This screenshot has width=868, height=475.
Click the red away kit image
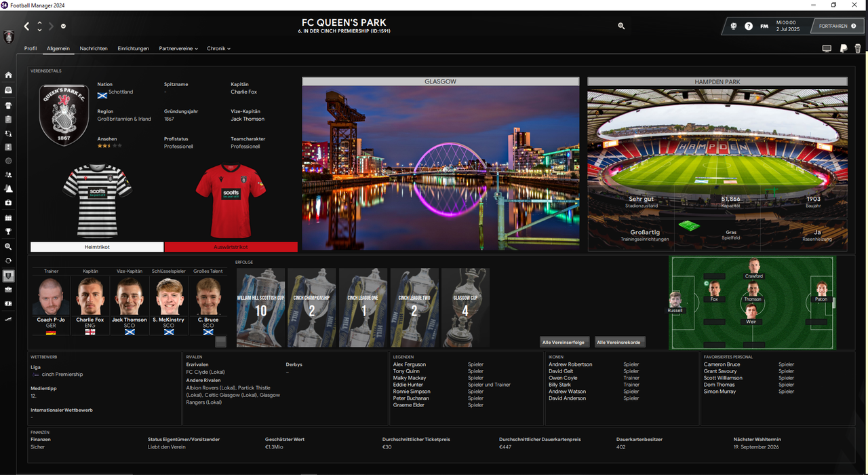coord(231,200)
